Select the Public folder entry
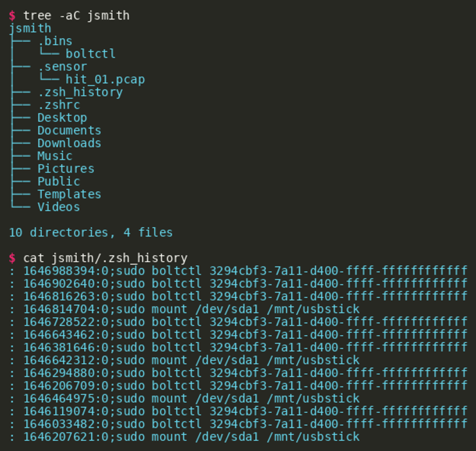This screenshot has width=476, height=451. (59, 182)
